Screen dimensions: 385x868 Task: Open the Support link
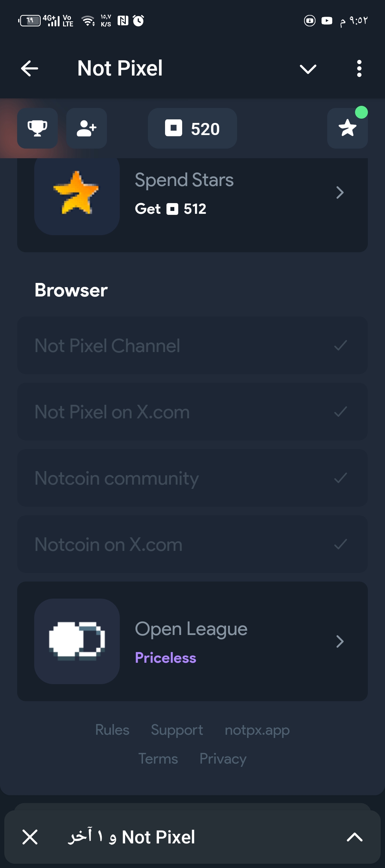click(x=177, y=730)
